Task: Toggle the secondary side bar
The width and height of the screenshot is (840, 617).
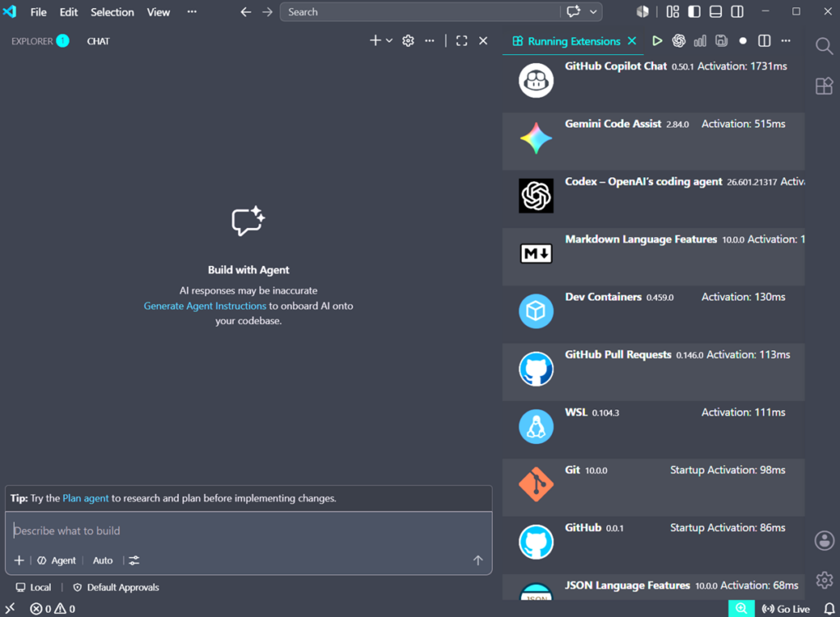Action: point(737,11)
